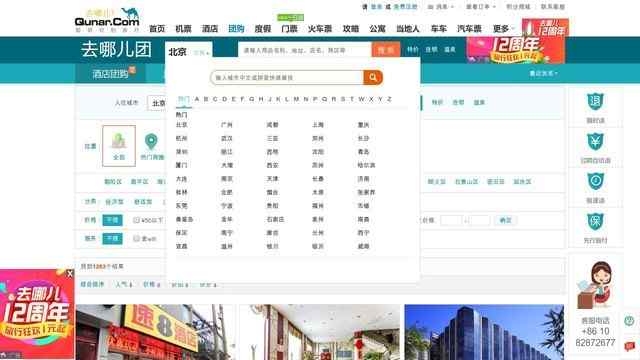Open the customer service avatar illustration
Viewport: 640px width, 360px height.
tap(595, 285)
